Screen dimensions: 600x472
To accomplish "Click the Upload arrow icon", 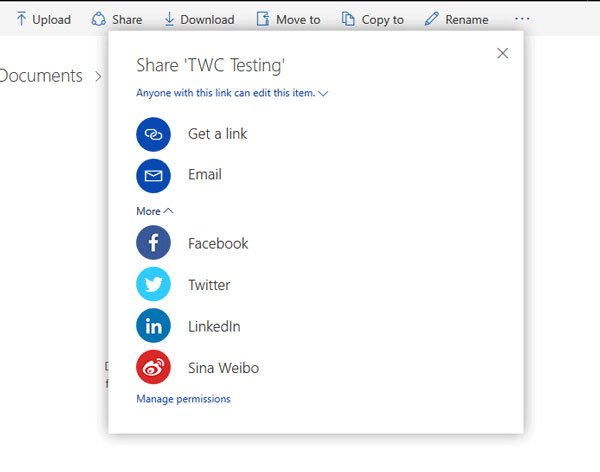I will coord(22,19).
